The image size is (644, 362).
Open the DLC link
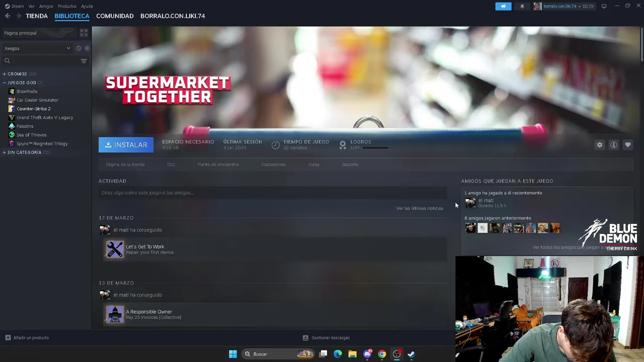point(171,164)
